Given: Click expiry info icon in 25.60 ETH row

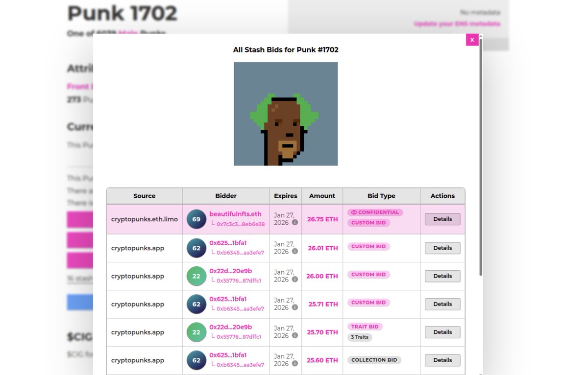Looking at the screenshot, I should point(295,364).
